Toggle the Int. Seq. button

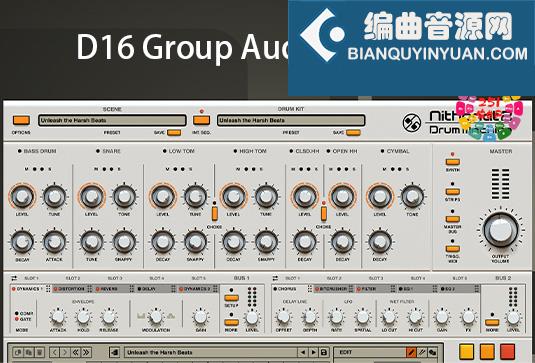click(201, 120)
